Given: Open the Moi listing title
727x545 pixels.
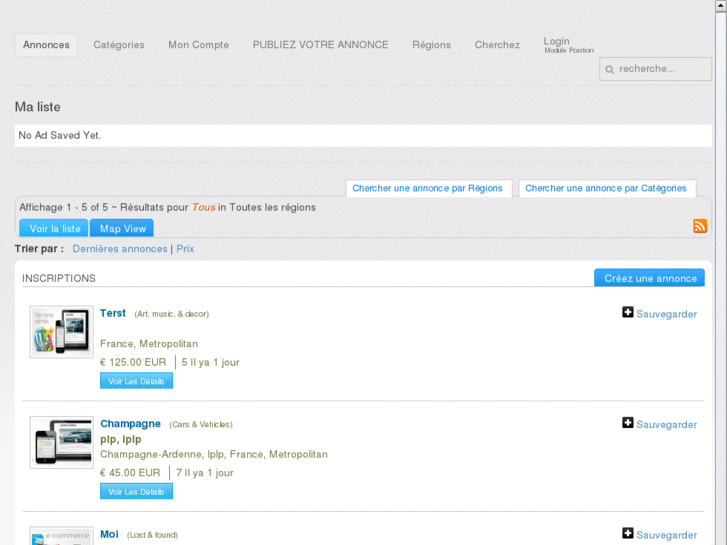Looking at the screenshot, I should pyautogui.click(x=109, y=534).
